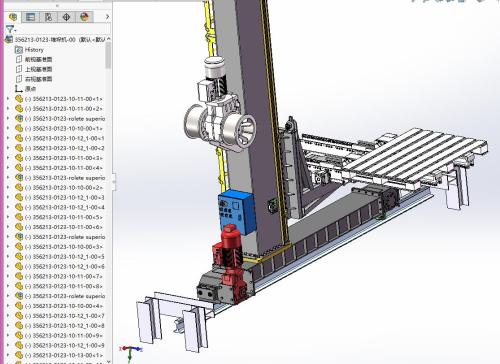
Task: Select the 356213-0123-10-11-00<5> component name
Action: tap(64, 217)
